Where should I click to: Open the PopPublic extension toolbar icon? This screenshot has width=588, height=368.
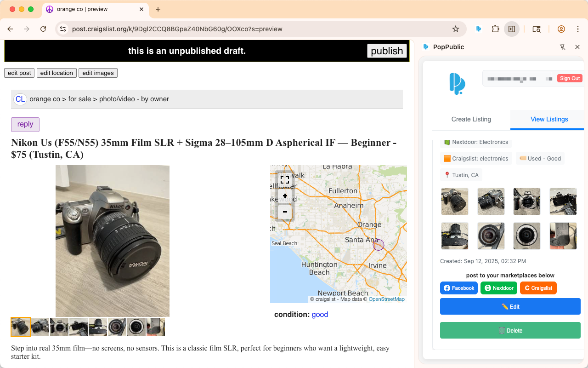[479, 29]
